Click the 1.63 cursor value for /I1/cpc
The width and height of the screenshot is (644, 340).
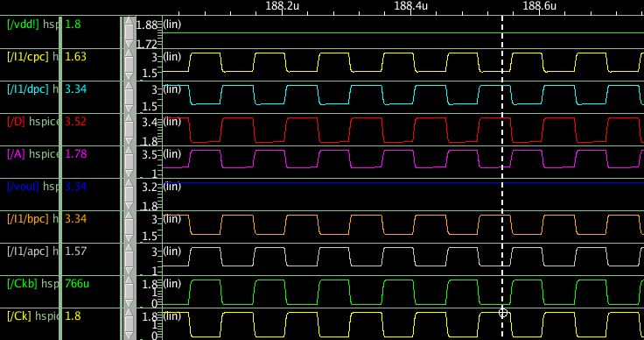point(76,57)
